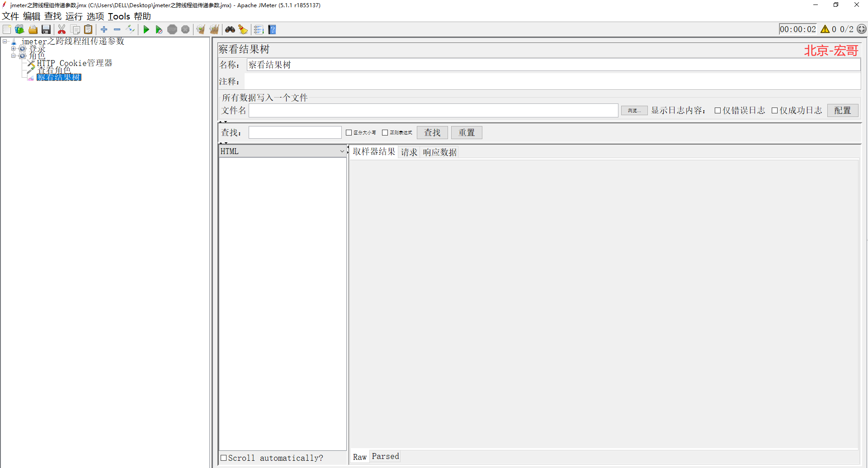Select the test plan flask icon

14,42
